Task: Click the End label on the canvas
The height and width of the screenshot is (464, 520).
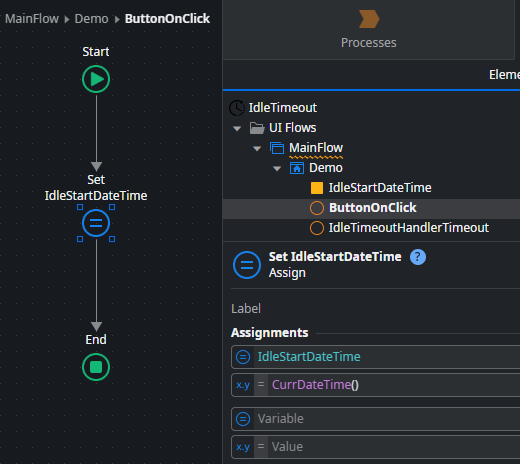Action: click(96, 340)
